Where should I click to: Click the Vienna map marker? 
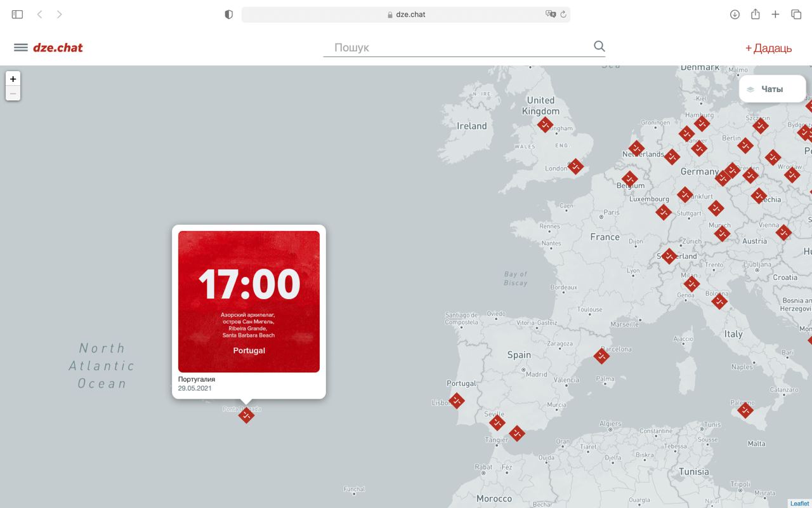[783, 232]
